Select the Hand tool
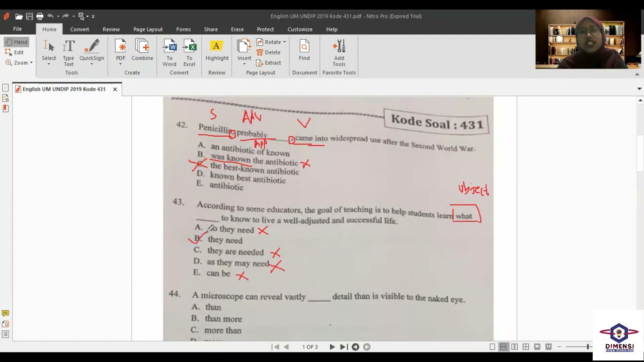Image resolution: width=644 pixels, height=362 pixels. (16, 42)
